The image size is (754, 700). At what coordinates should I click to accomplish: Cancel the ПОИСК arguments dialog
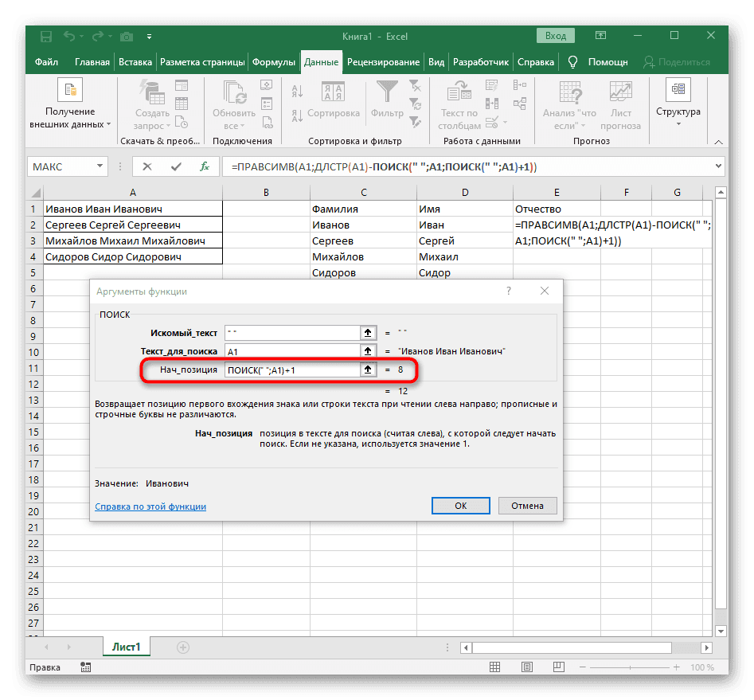(527, 506)
